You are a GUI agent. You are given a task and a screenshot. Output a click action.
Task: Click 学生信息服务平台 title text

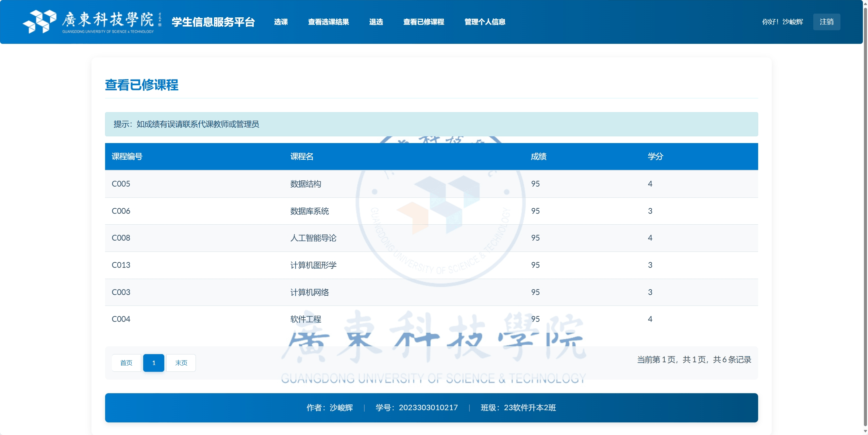(213, 22)
